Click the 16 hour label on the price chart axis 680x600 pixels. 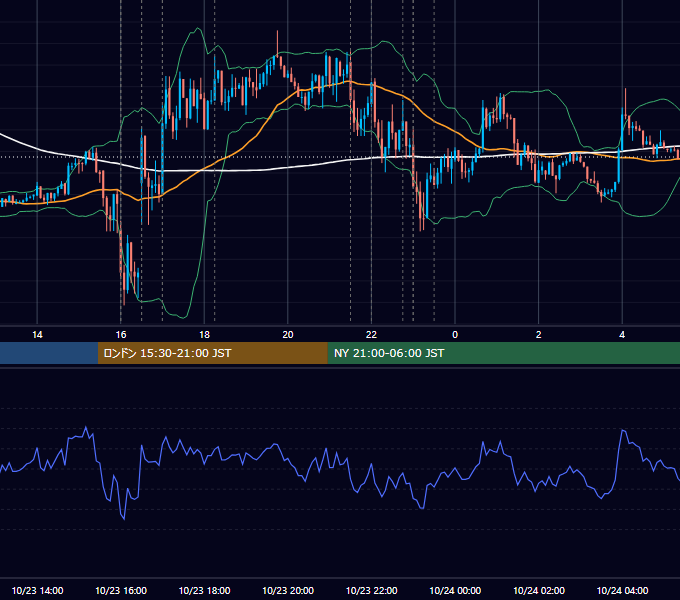pyautogui.click(x=121, y=335)
